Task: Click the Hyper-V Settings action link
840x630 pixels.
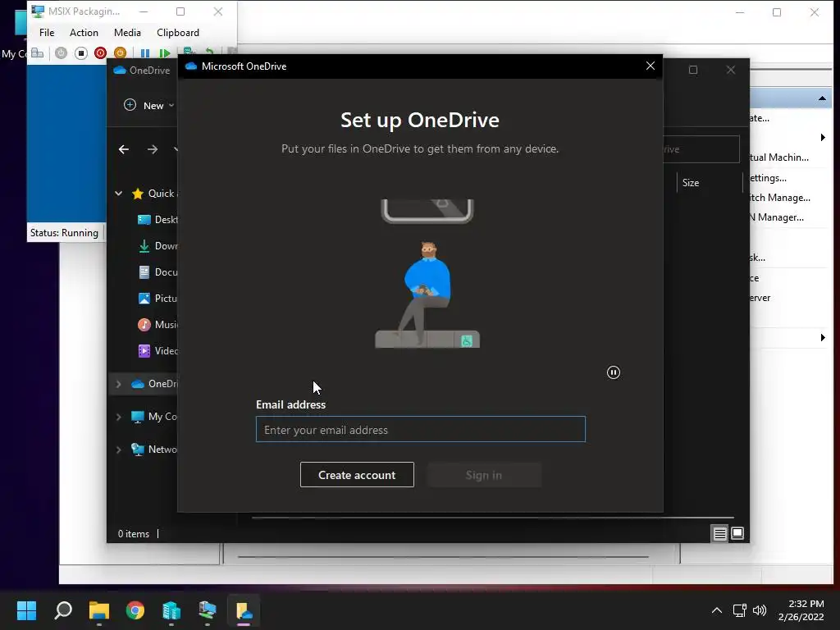Action: pyautogui.click(x=768, y=178)
